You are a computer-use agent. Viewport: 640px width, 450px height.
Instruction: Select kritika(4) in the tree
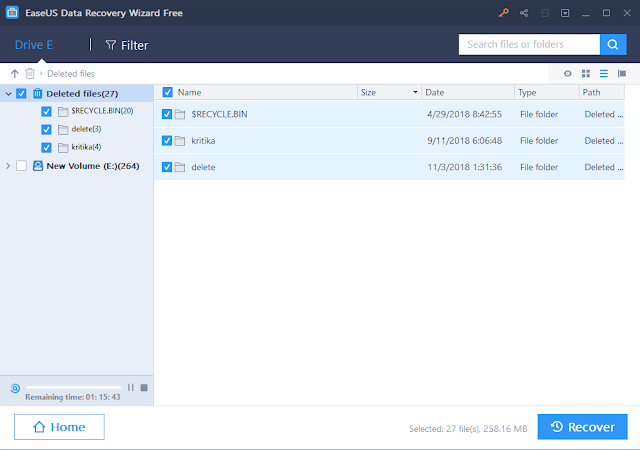pyautogui.click(x=86, y=147)
